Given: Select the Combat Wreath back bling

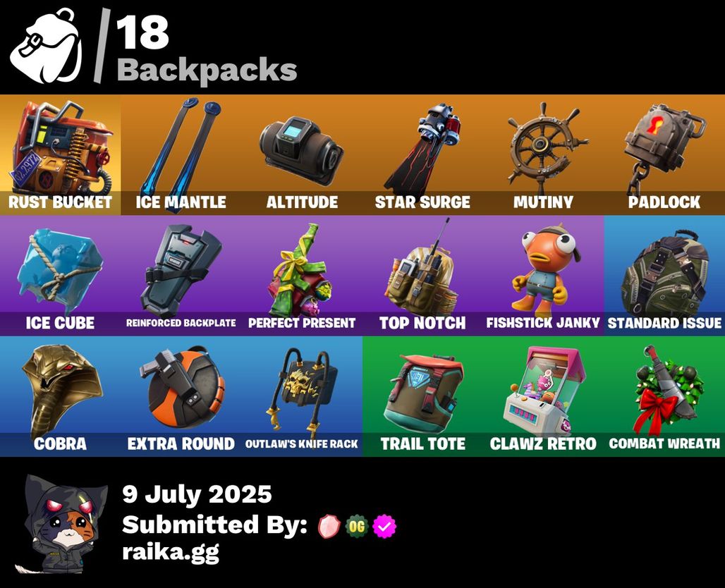Looking at the screenshot, I should [x=664, y=396].
